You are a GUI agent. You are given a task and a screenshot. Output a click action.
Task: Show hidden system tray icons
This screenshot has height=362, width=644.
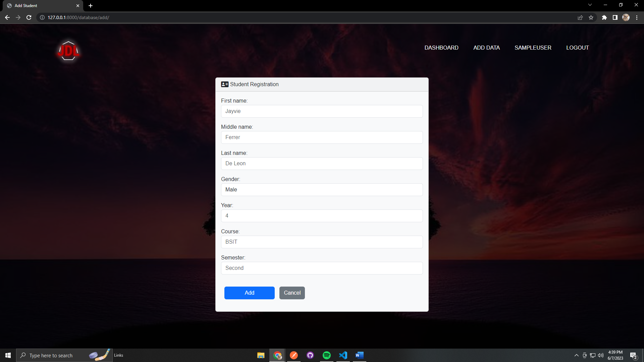(576, 355)
